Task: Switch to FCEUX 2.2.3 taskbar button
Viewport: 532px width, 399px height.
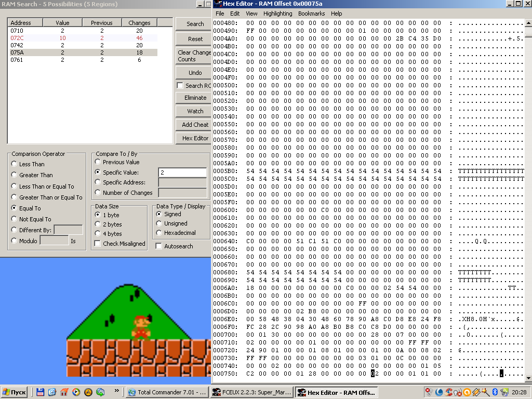Action: [252, 392]
